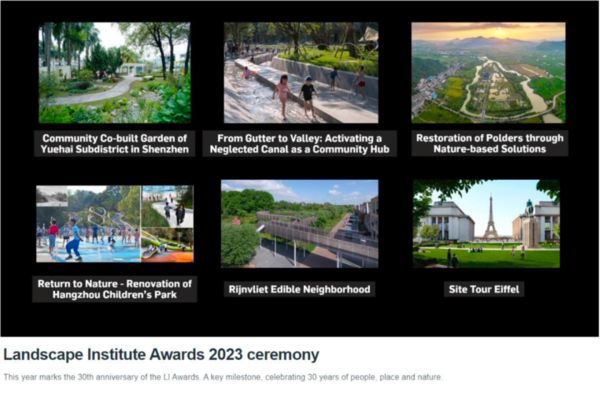Open the Community Co-built Garden photo thumbnail
600x400 pixels.
click(114, 72)
